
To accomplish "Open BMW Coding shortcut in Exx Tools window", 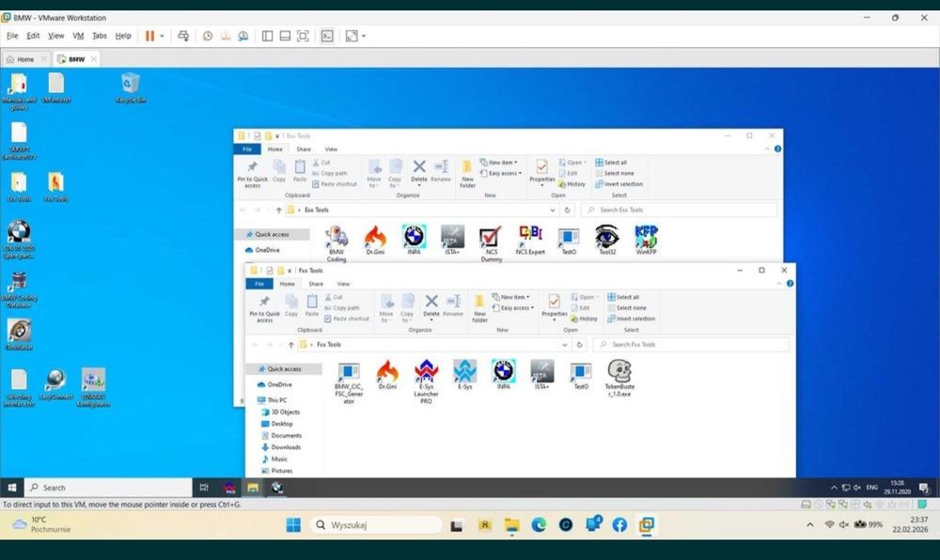I will pos(337,243).
